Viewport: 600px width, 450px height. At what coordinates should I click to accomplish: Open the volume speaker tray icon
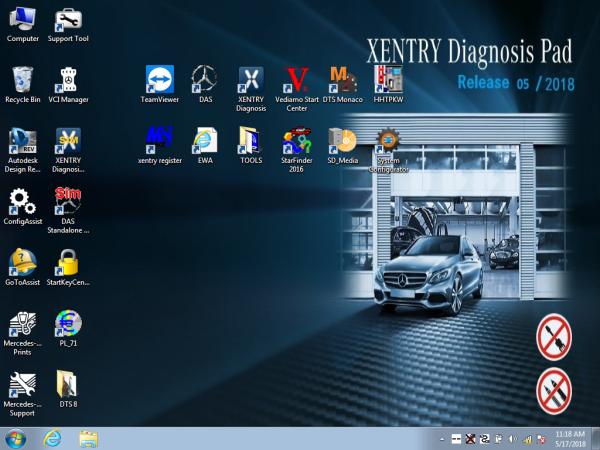point(513,439)
